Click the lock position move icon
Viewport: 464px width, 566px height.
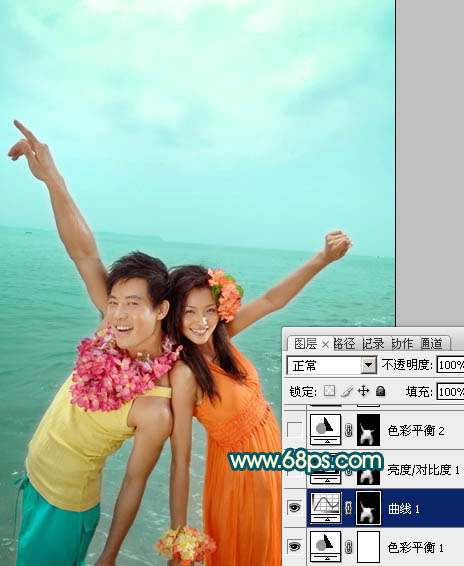point(363,391)
